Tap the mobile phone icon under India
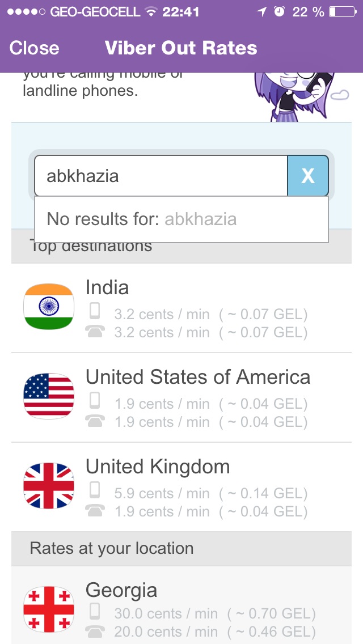This screenshot has width=363, height=644. [x=95, y=311]
